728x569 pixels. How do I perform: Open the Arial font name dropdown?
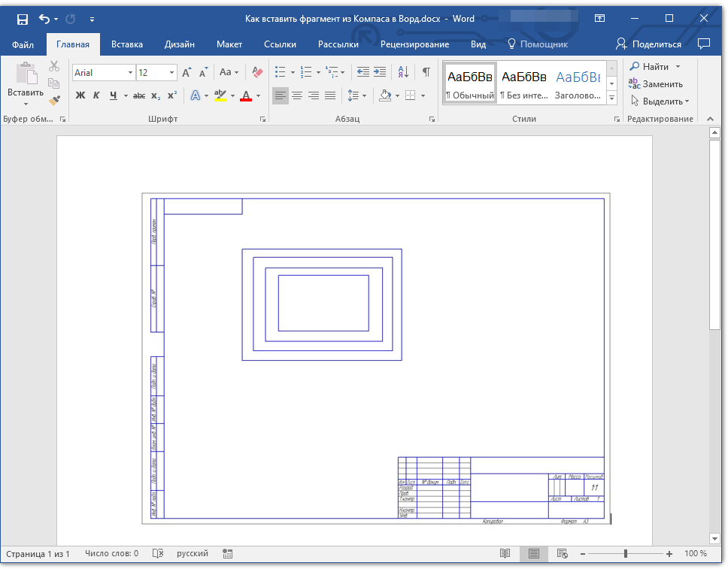tap(131, 73)
